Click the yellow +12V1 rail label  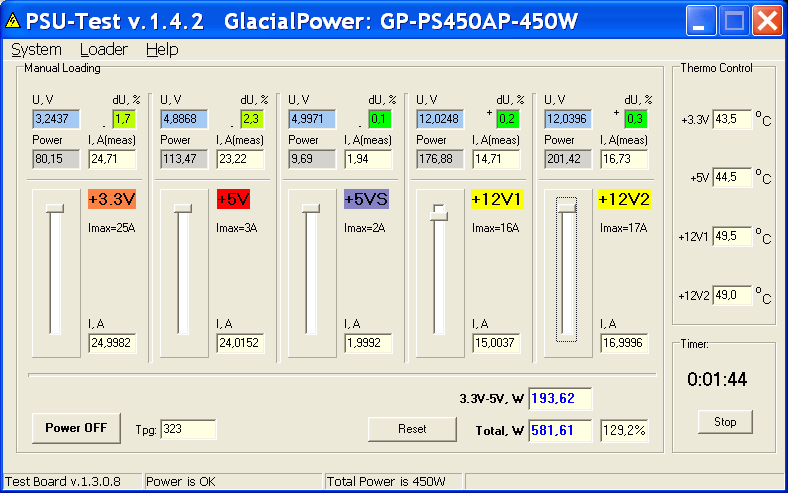497,199
